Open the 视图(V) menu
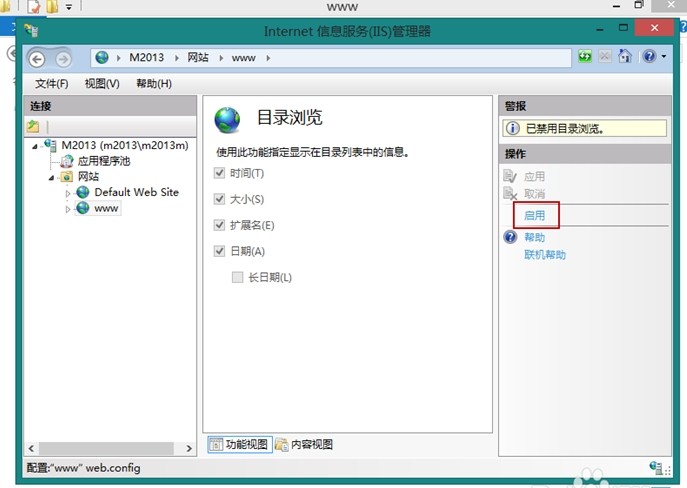 coord(102,84)
